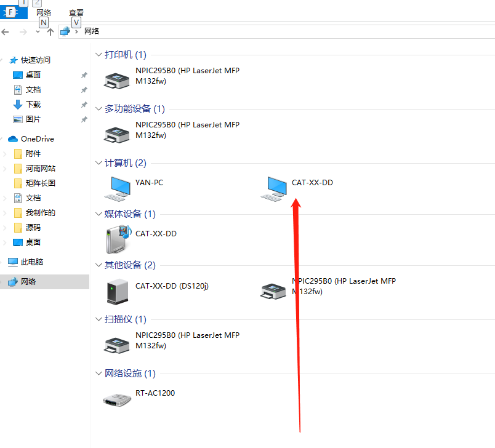Click the RT-AC1200 label
Screen dimensions: 495x448
coord(155,393)
